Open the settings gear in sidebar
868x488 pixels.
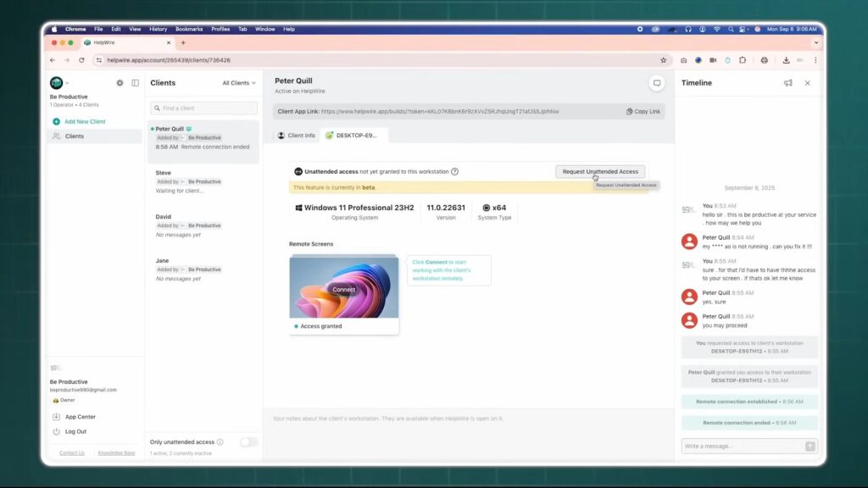120,83
